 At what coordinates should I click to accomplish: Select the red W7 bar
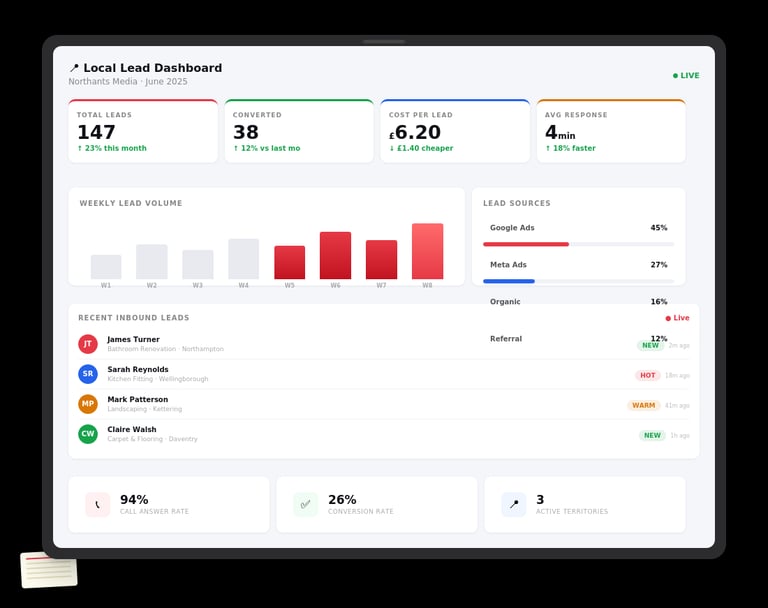click(382, 260)
